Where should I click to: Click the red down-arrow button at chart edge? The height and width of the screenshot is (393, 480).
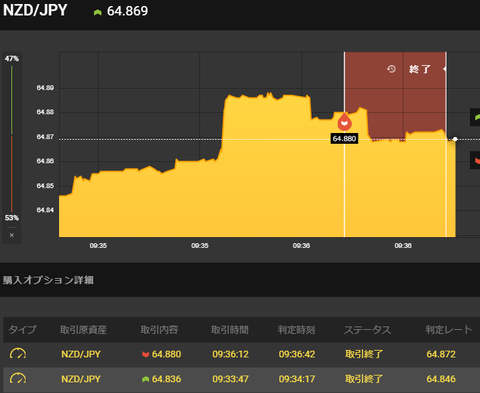[x=475, y=160]
